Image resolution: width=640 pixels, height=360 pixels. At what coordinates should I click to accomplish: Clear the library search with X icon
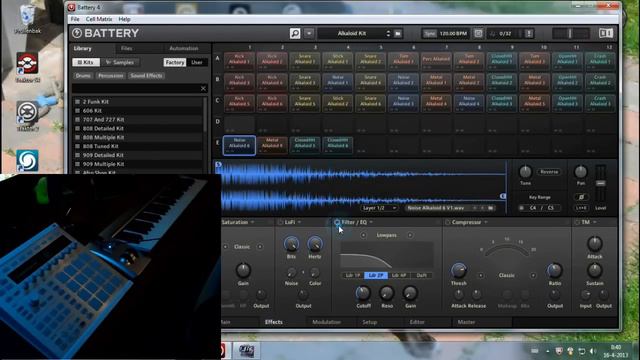point(203,88)
